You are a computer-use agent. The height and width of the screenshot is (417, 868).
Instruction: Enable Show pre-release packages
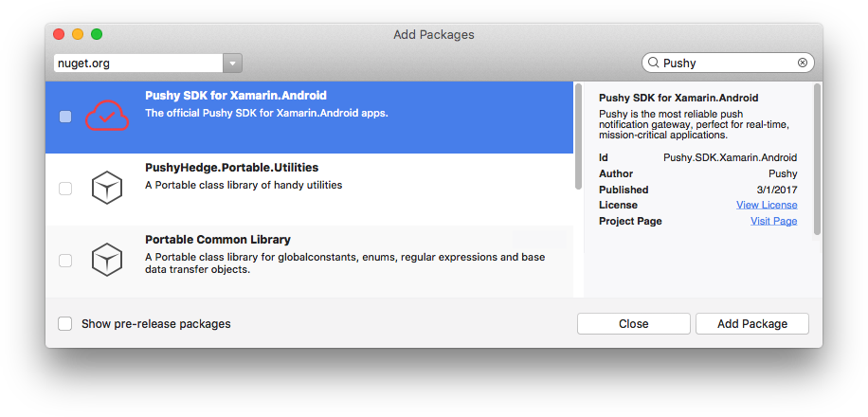pyautogui.click(x=65, y=324)
